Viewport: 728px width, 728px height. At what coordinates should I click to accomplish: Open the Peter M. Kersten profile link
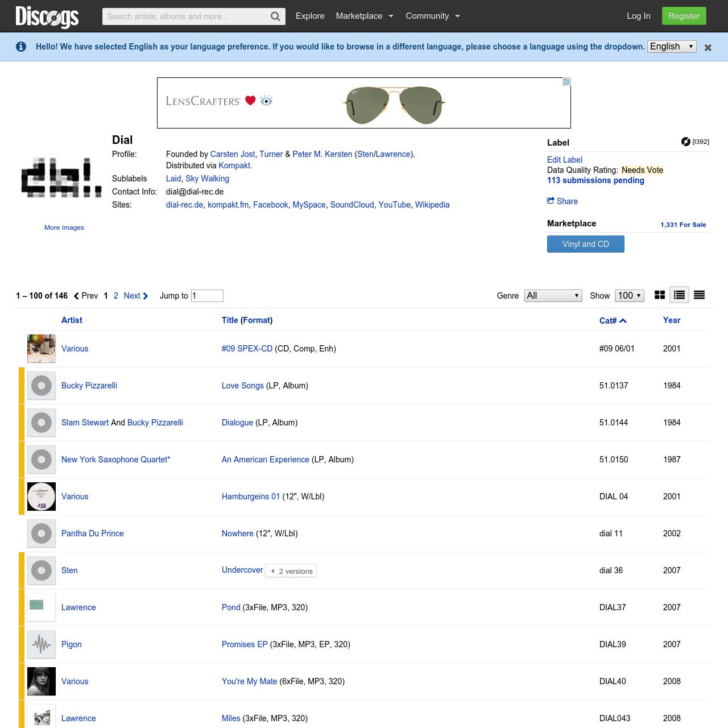point(322,154)
